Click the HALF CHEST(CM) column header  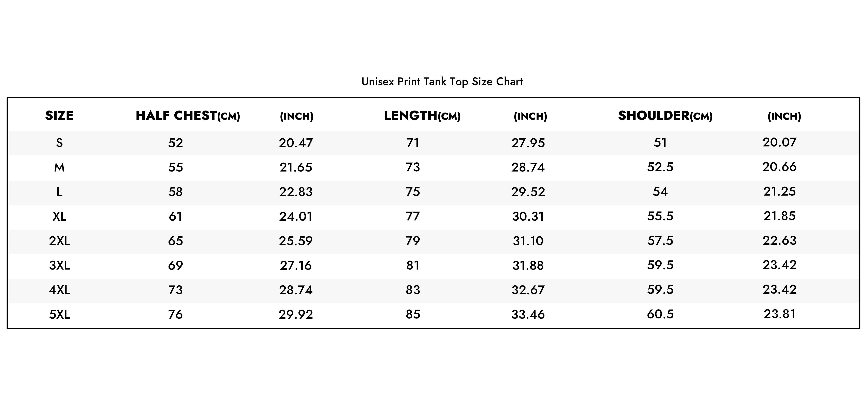[188, 116]
